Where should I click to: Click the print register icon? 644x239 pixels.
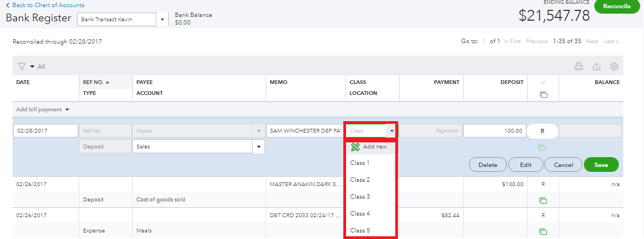(579, 67)
